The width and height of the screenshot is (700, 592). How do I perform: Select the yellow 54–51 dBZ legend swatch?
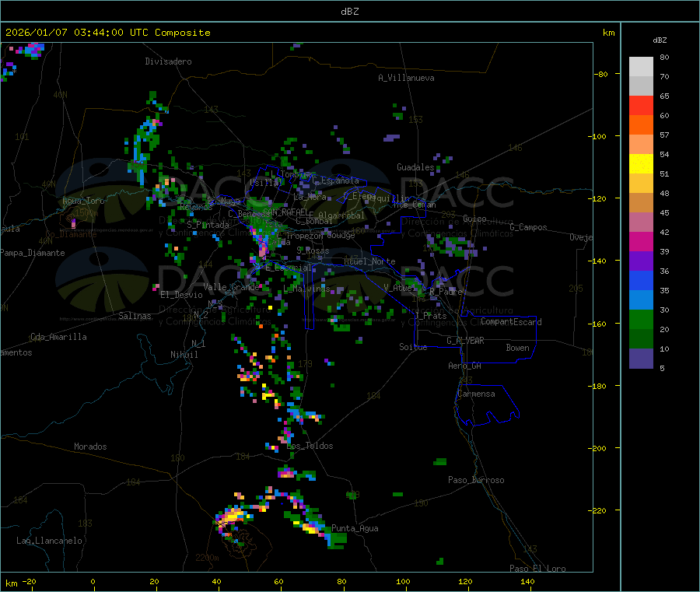pyautogui.click(x=641, y=164)
